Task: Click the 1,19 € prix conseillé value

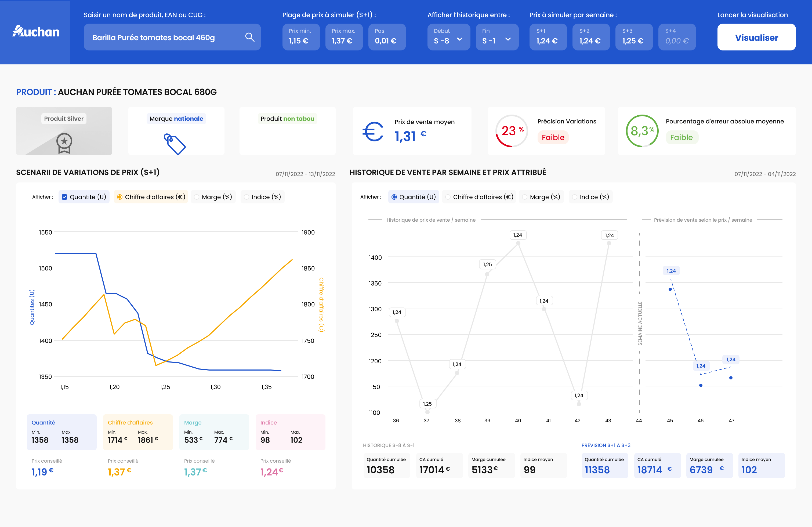Action: pos(42,472)
